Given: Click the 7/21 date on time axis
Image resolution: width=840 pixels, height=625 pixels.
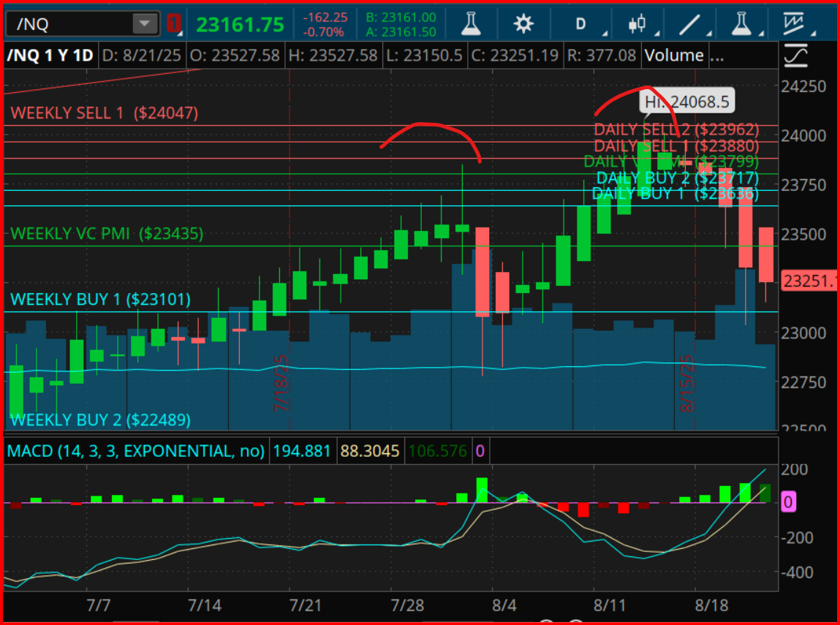Looking at the screenshot, I should tap(306, 606).
